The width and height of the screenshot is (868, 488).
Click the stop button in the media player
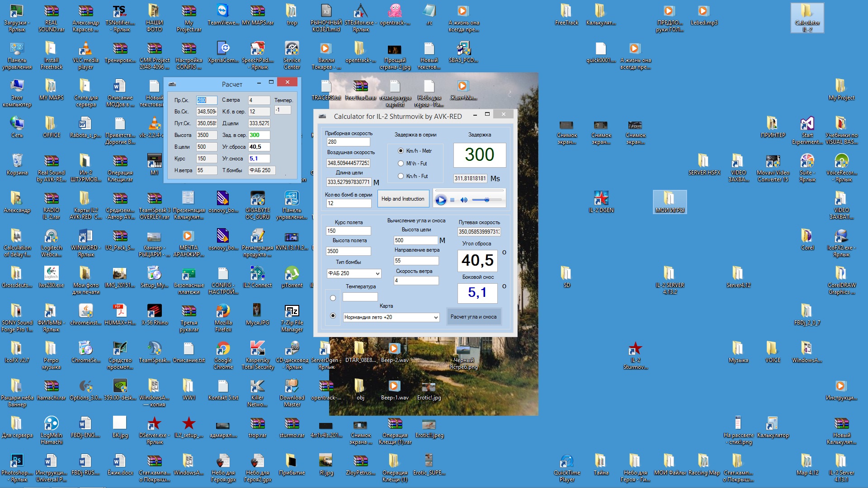coord(452,200)
